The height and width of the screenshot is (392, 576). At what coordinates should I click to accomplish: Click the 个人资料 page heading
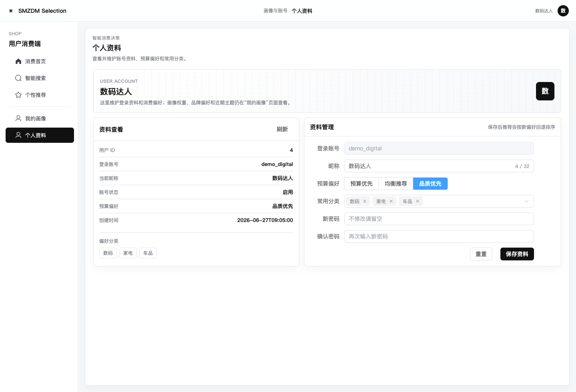click(x=107, y=48)
